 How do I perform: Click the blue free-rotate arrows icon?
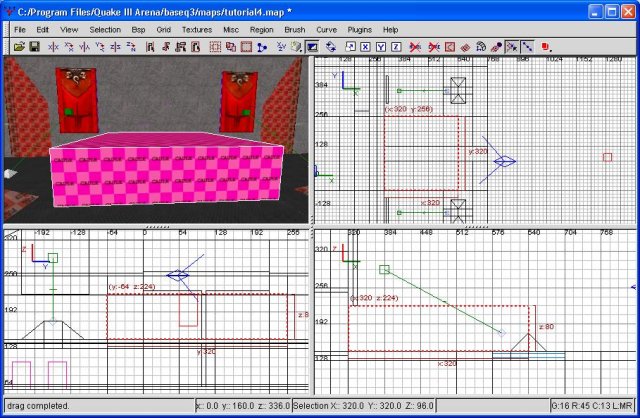pyautogui.click(x=331, y=47)
